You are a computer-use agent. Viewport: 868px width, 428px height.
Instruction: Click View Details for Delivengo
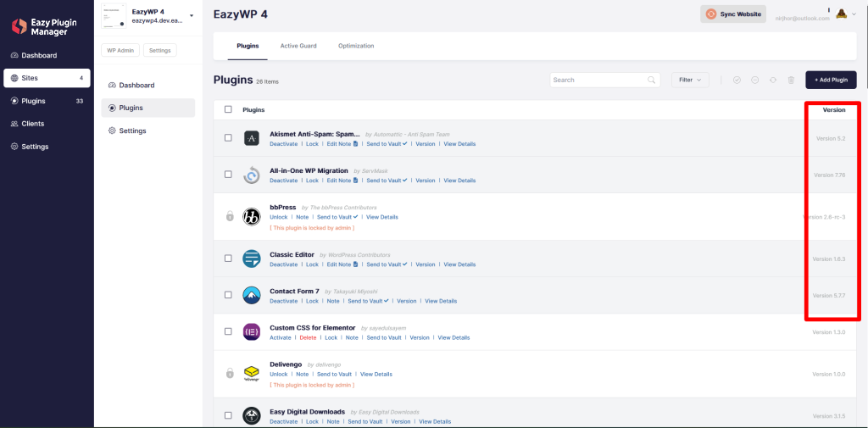point(376,375)
